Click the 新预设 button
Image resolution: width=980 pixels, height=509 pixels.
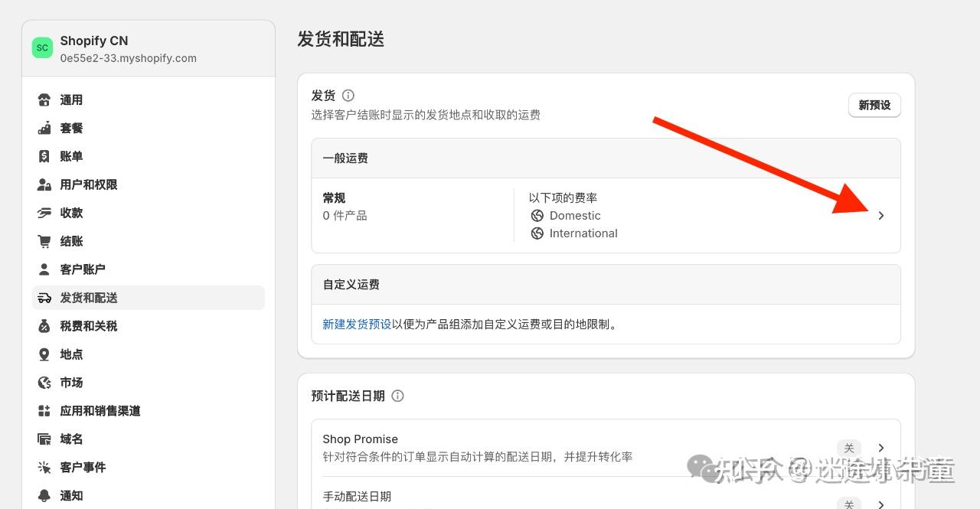point(874,105)
